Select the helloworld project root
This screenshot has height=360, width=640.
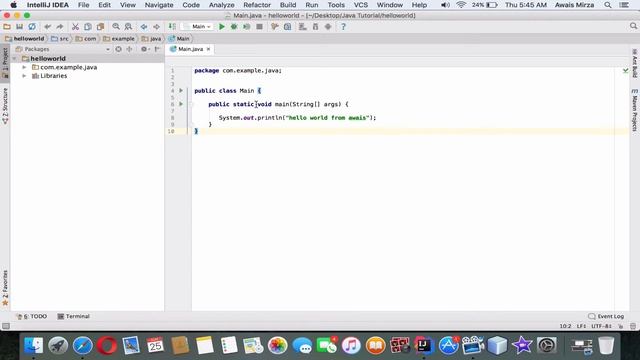pos(48,58)
